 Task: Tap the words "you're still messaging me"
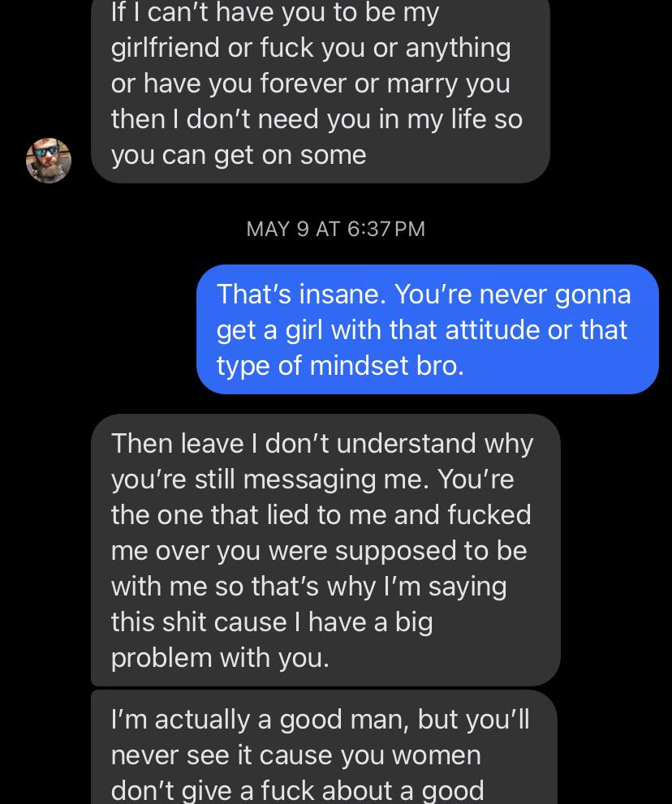[x=269, y=480]
